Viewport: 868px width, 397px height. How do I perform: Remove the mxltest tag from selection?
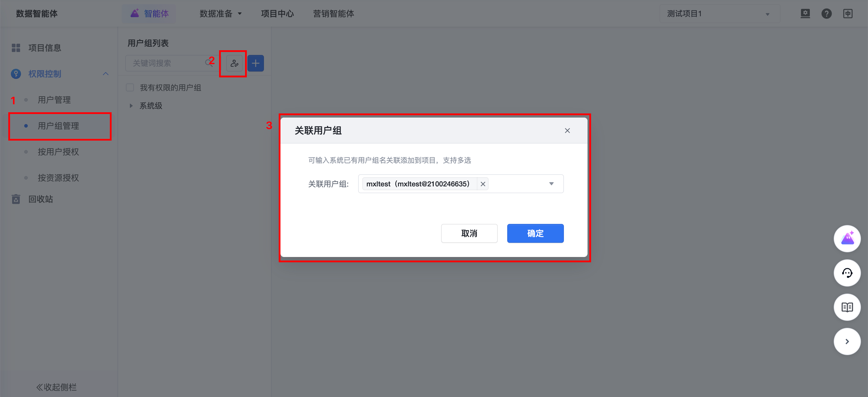click(482, 184)
